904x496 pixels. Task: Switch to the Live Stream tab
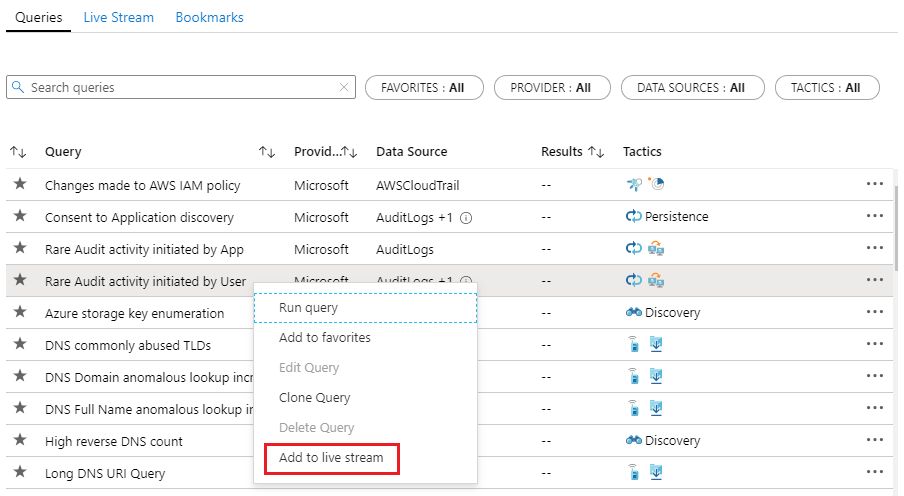[119, 18]
